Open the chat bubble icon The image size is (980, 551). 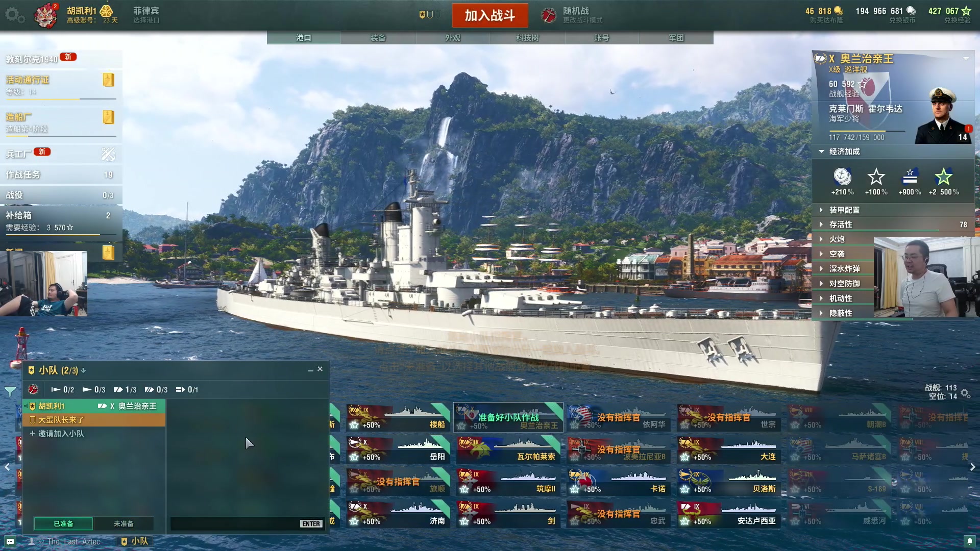(x=10, y=541)
